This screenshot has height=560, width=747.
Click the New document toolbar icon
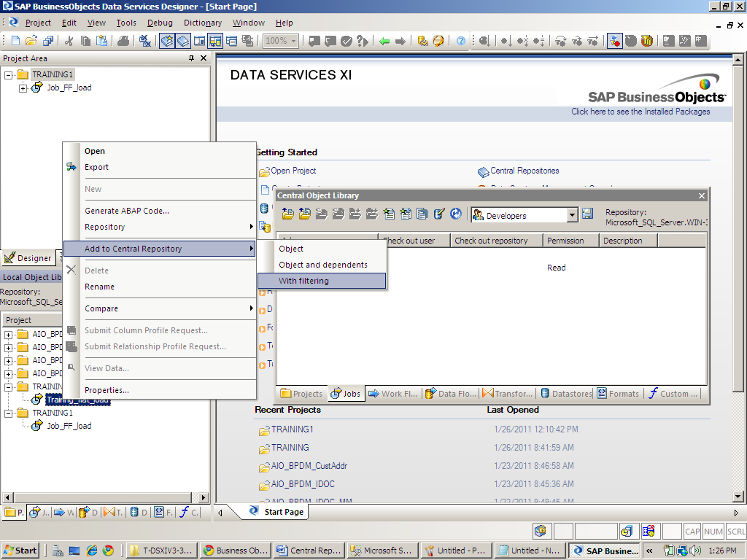(x=15, y=41)
